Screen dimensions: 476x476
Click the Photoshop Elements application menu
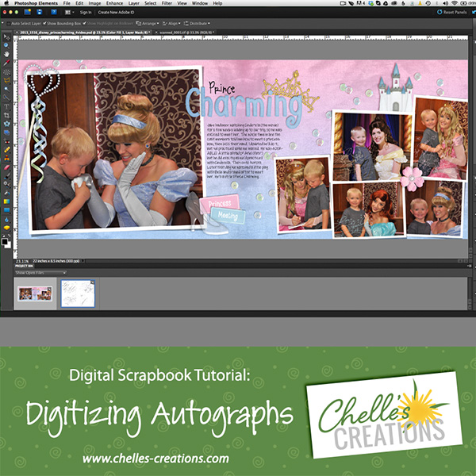(x=36, y=3)
